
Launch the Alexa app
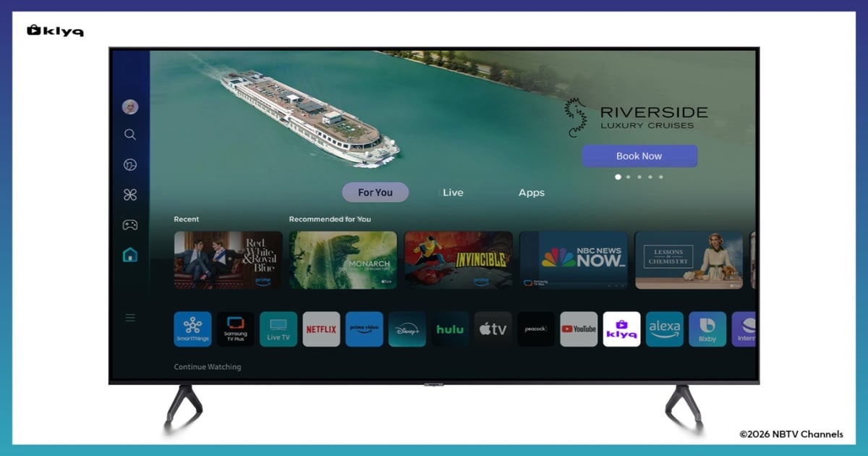pos(664,329)
